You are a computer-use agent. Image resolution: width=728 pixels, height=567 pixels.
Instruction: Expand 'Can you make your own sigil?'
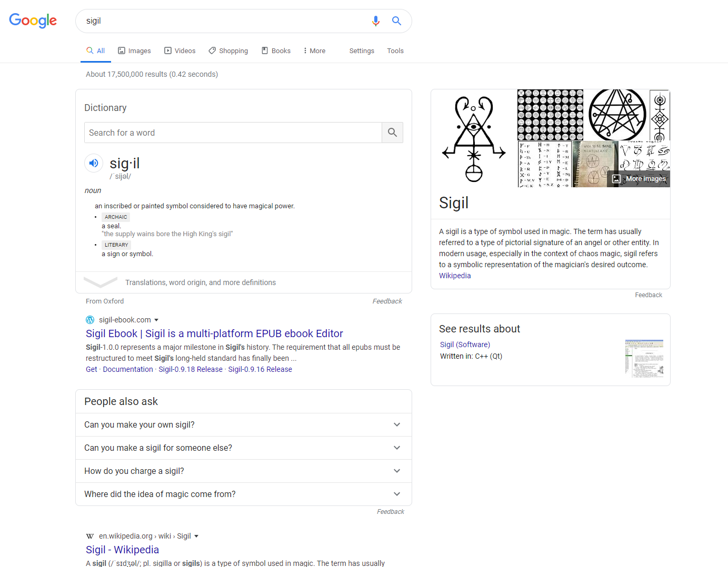pyautogui.click(x=244, y=425)
